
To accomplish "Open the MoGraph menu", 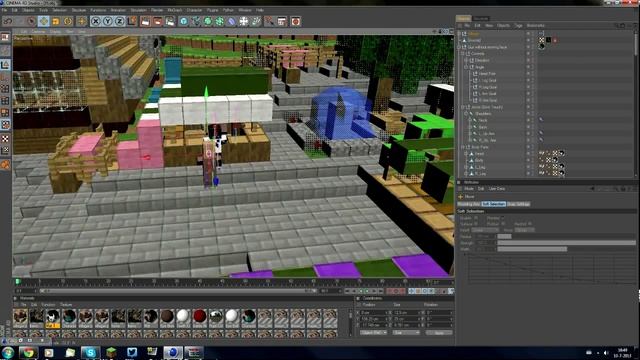I will point(175,10).
